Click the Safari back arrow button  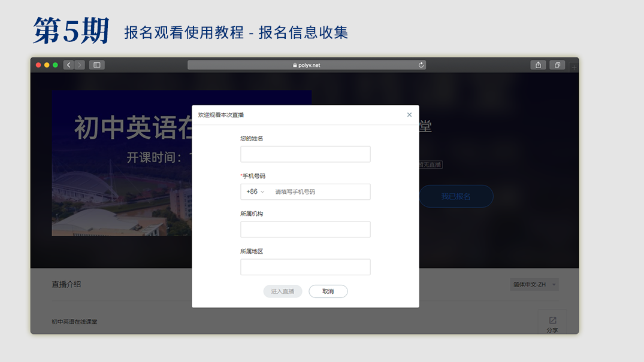pyautogui.click(x=69, y=65)
